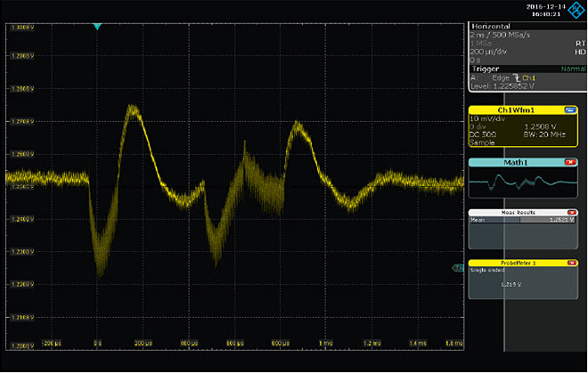Select the 200 µs/div time scale value
588x373 pixels.
point(489,53)
